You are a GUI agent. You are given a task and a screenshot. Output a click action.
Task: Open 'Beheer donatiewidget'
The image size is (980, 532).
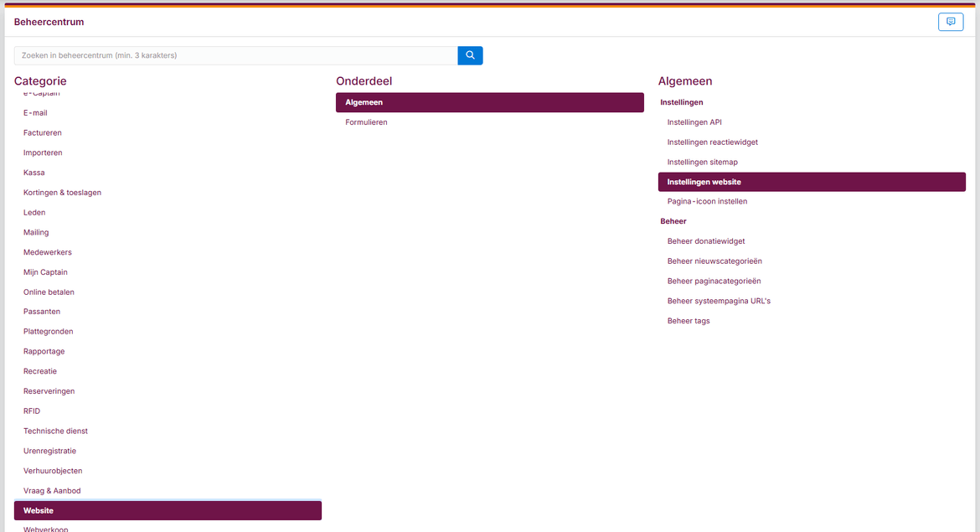(704, 240)
